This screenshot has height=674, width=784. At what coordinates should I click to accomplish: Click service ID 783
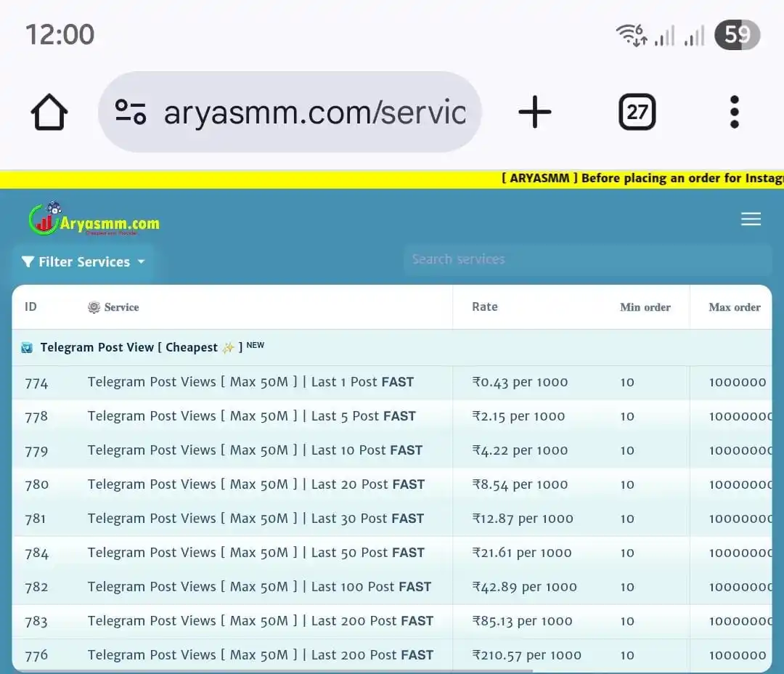(36, 622)
